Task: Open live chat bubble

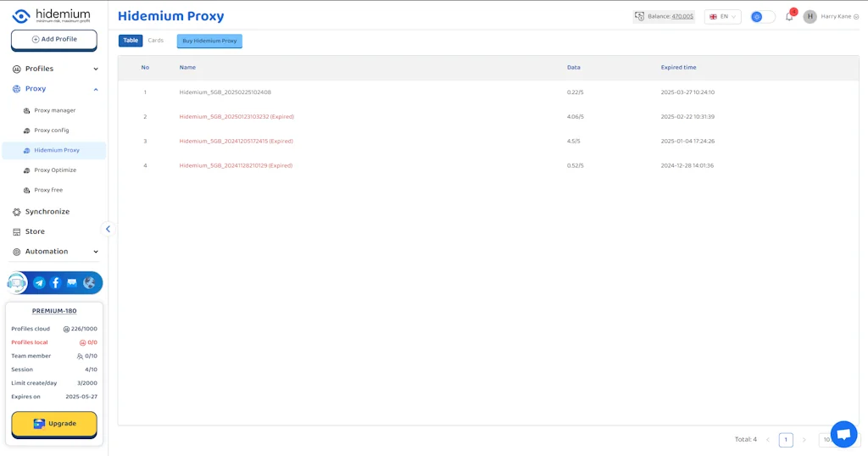Action: click(843, 434)
